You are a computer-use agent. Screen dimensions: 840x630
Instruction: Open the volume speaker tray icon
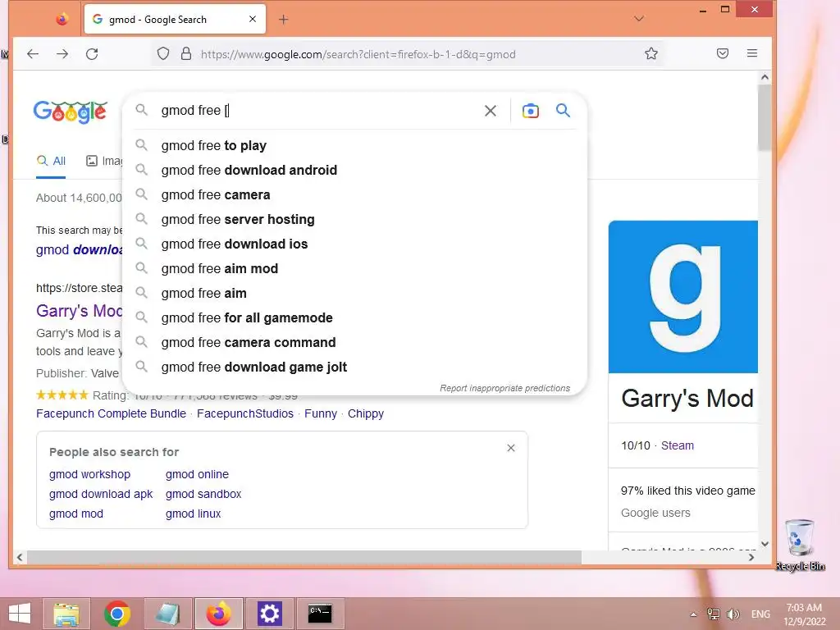point(733,614)
